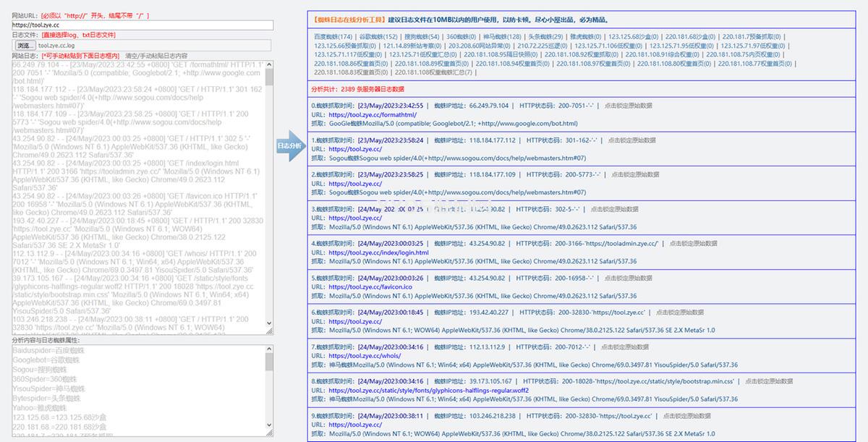
Task: Open the glyphicons-halflings-regular.woff2 URL link
Action: pyautogui.click(x=428, y=391)
